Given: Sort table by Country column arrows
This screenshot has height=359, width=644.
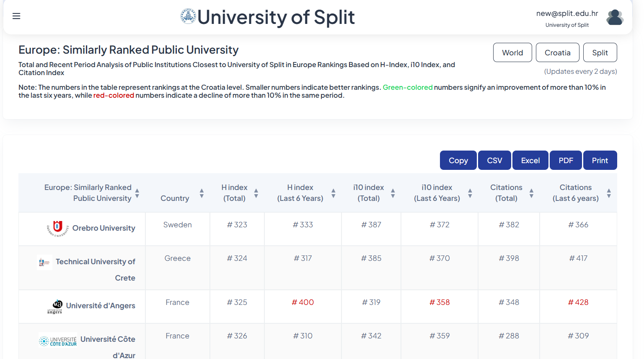Looking at the screenshot, I should (202, 193).
